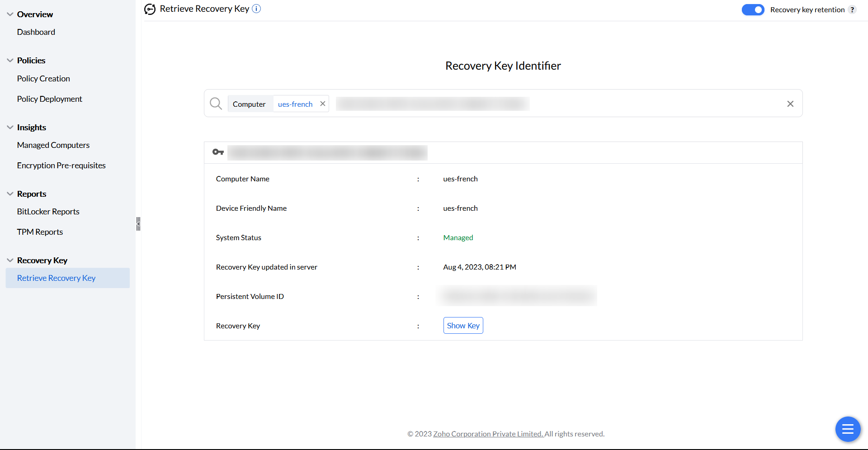Open Dashboard from the sidebar

pyautogui.click(x=36, y=32)
